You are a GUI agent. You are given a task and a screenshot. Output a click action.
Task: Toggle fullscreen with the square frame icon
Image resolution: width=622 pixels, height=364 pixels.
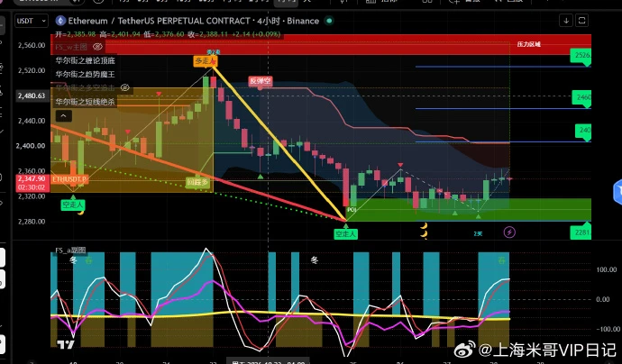click(x=582, y=21)
